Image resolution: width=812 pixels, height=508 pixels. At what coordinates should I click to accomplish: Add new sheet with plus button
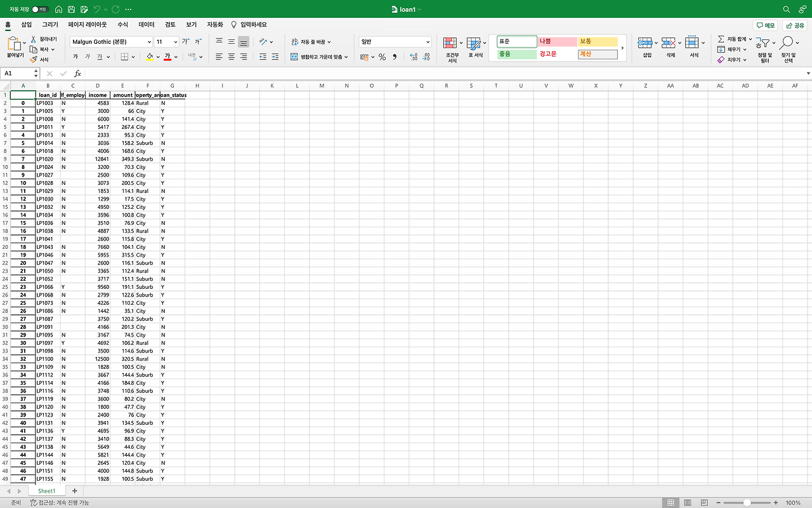point(74,491)
